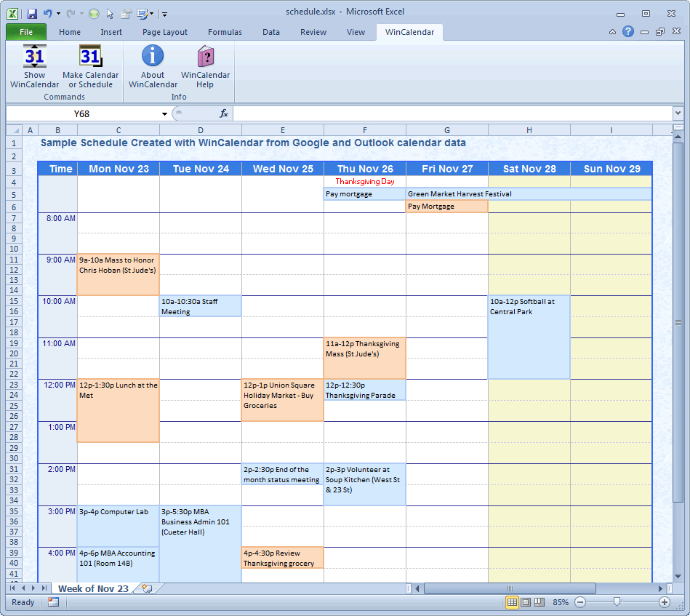Go to last sheet navigation arrow
The height and width of the screenshot is (616, 690).
44,588
